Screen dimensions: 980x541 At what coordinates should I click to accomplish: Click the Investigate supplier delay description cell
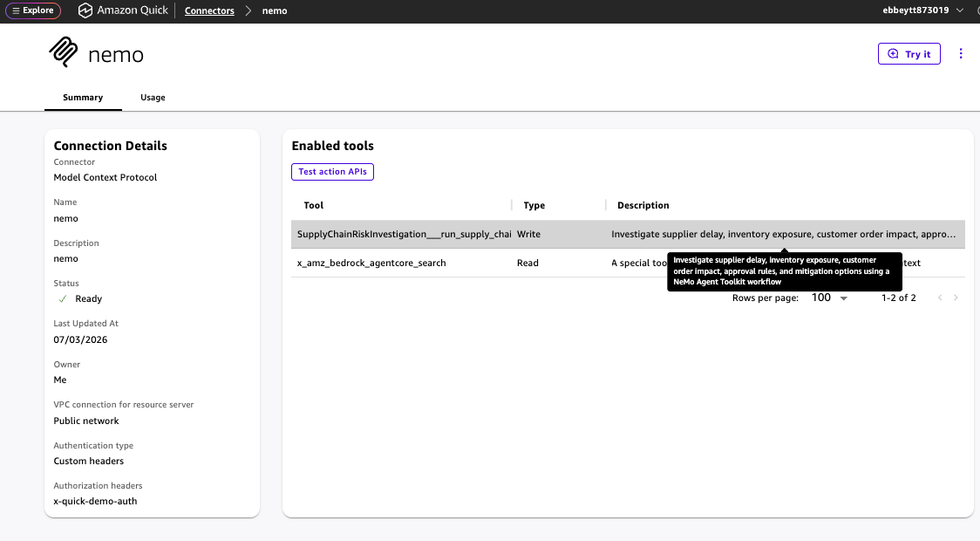point(783,234)
